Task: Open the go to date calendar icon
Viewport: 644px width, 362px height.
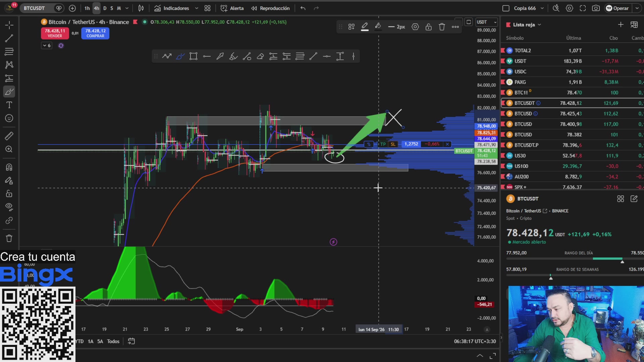Action: point(131,341)
